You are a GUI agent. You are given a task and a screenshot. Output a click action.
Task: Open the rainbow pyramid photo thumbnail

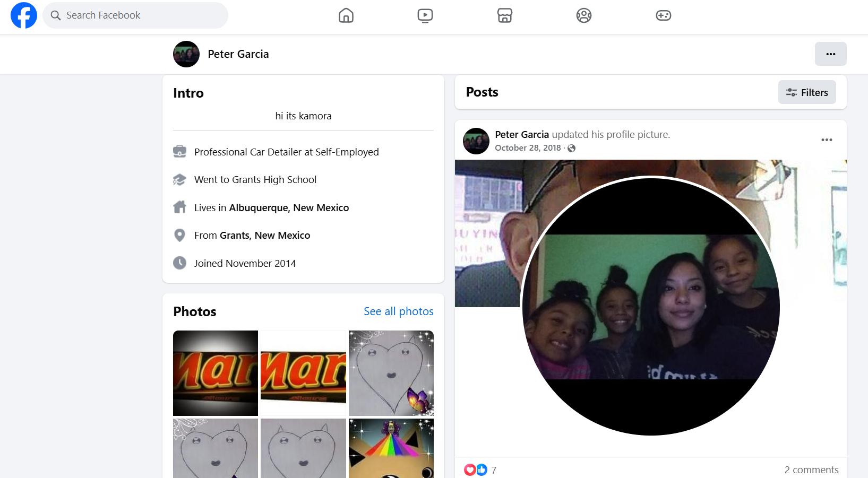[x=391, y=448]
